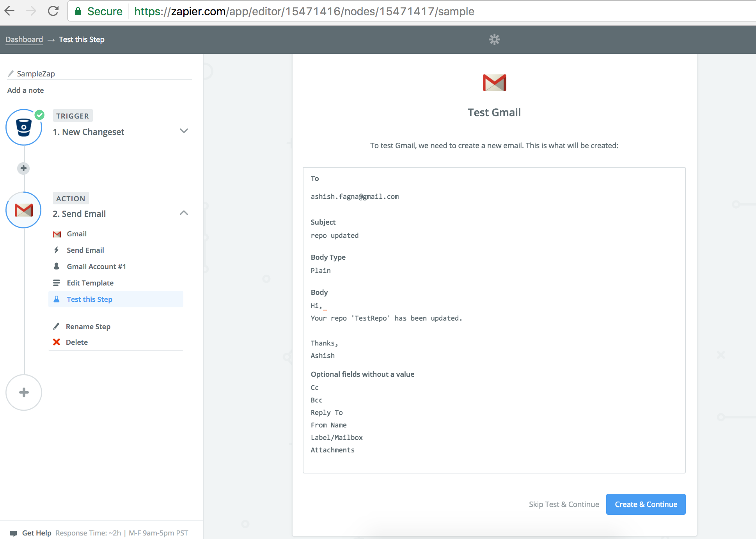Open the 1. New Changeset step
The width and height of the screenshot is (756, 539).
(x=88, y=132)
